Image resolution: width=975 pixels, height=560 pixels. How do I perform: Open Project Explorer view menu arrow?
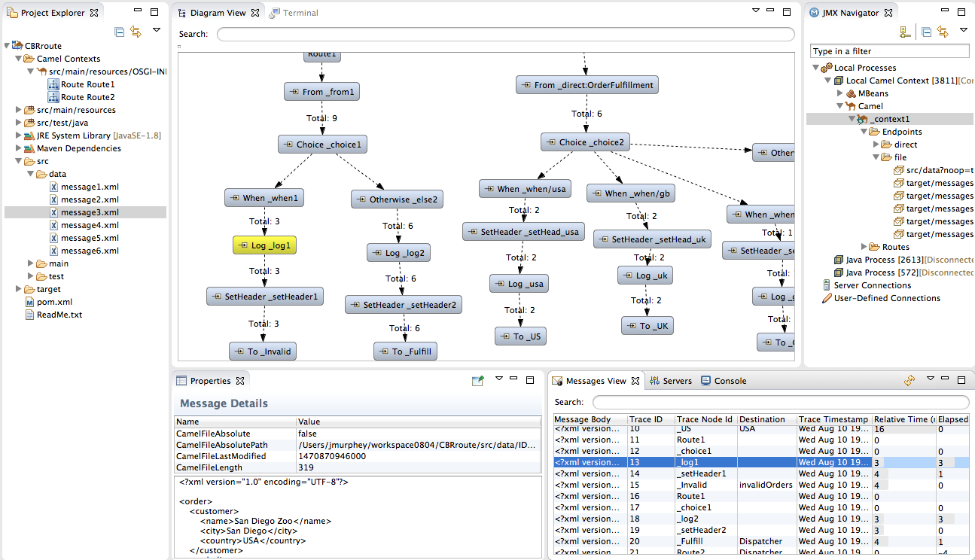pyautogui.click(x=157, y=30)
